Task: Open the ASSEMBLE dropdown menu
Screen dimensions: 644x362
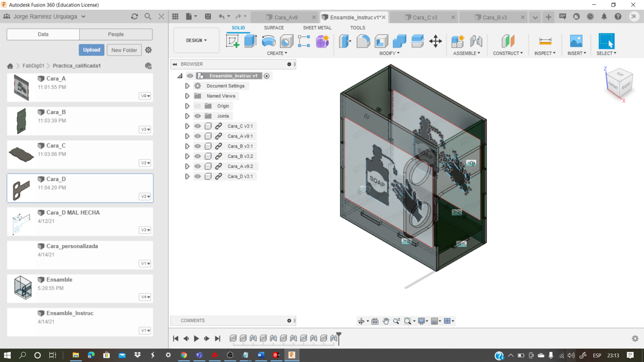Action: 467,53
